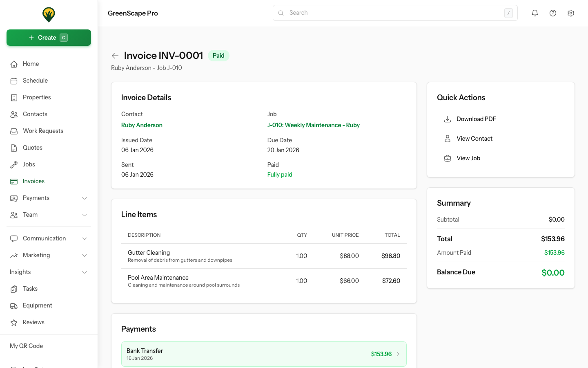Image resolution: width=588 pixels, height=368 pixels.
Task: Click the Paid status badge
Action: [218, 55]
